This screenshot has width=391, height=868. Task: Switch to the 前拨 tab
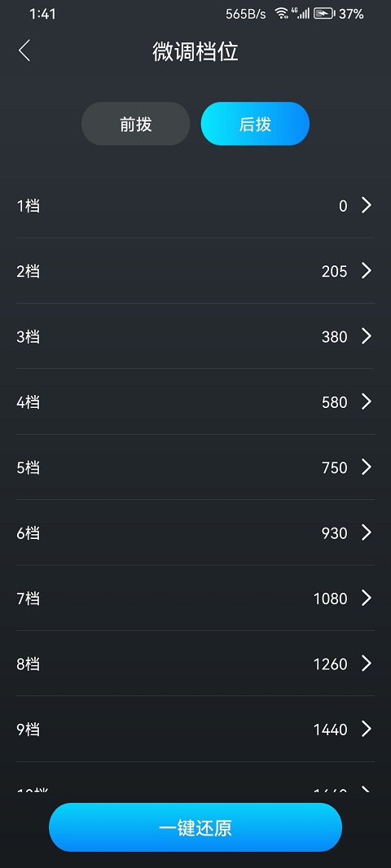pos(136,124)
